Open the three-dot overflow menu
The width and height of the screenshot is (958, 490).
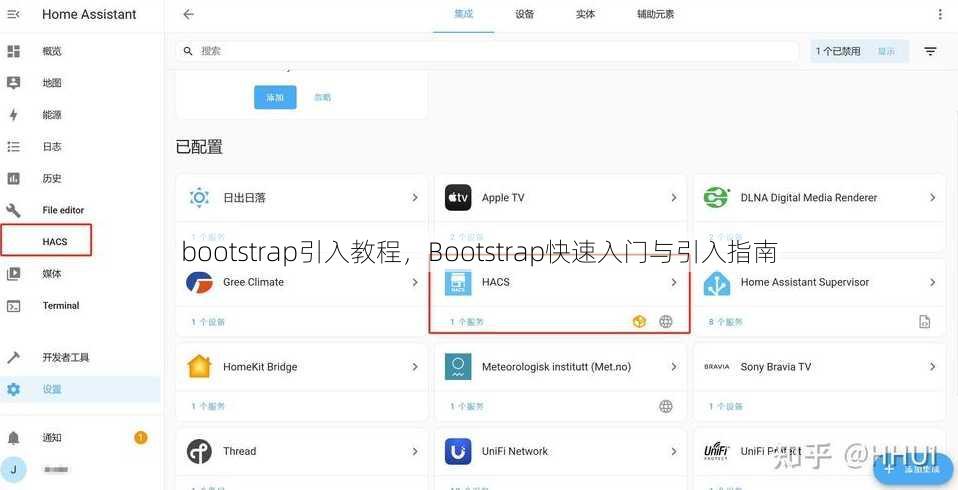click(940, 14)
